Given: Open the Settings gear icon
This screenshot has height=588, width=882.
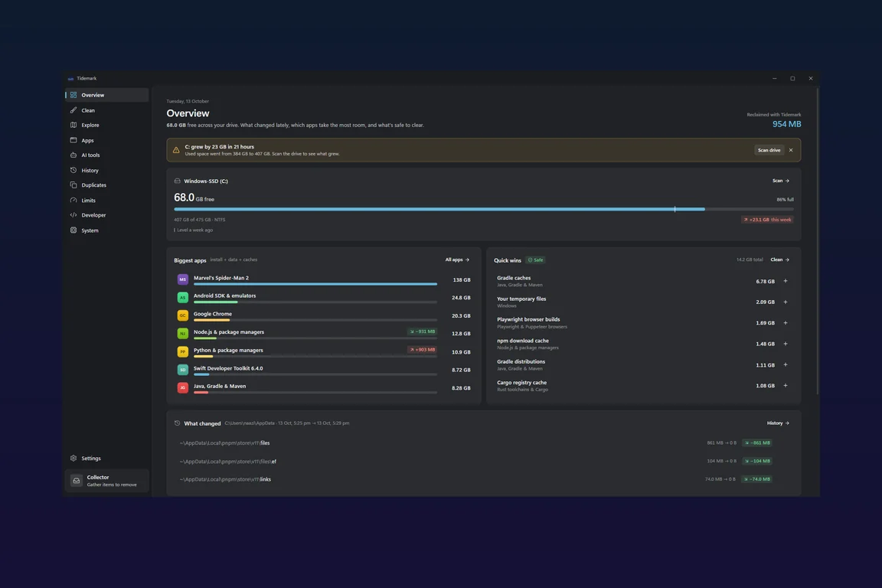Looking at the screenshot, I should tap(73, 458).
